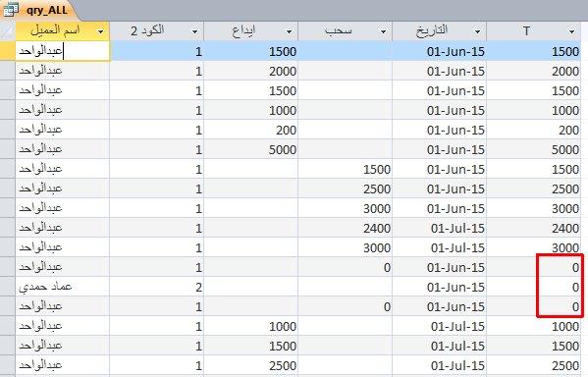This screenshot has height=377, width=588.
Task: Select the code cell showing 2
Action: (x=157, y=287)
